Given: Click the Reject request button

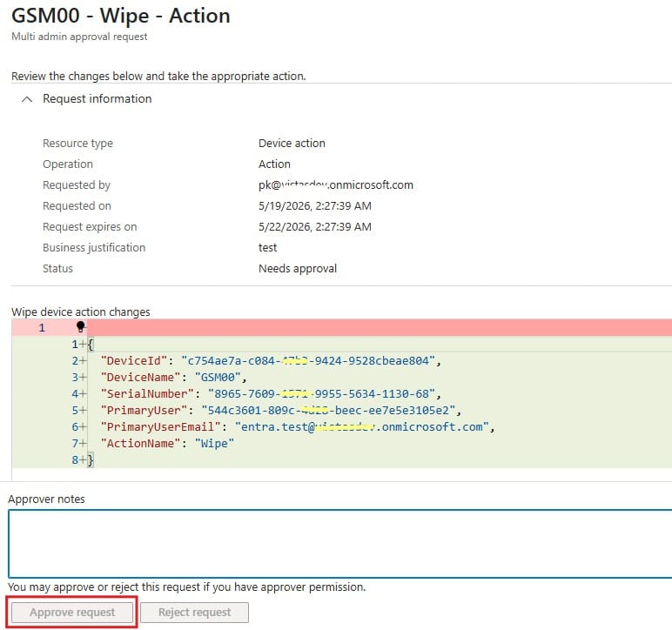Looking at the screenshot, I should pos(195,613).
